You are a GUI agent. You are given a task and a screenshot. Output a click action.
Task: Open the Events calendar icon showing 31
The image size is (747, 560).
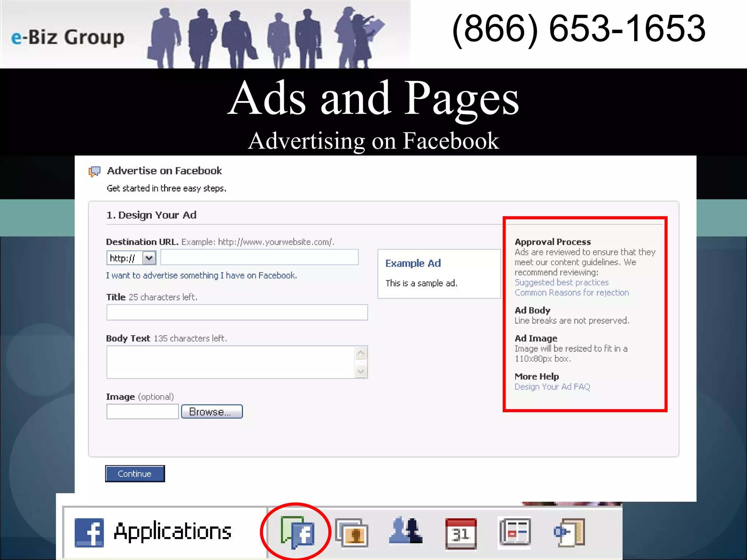[461, 533]
